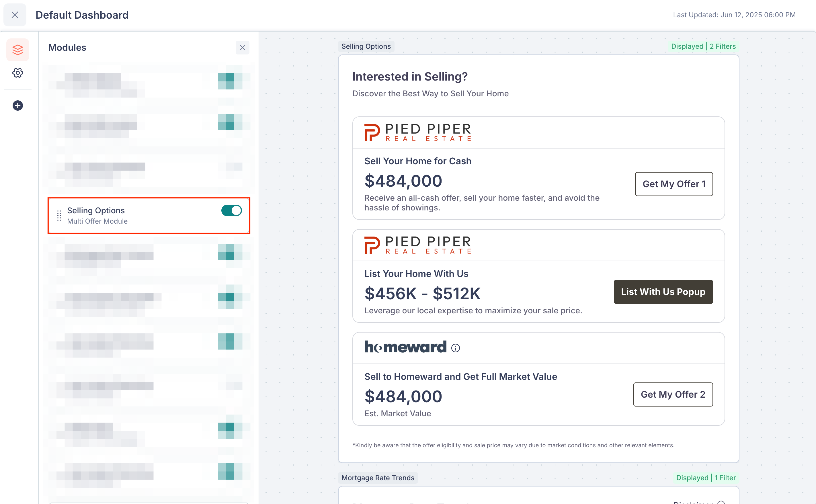Select the Selling Options section label
This screenshot has height=504, width=816.
(366, 46)
